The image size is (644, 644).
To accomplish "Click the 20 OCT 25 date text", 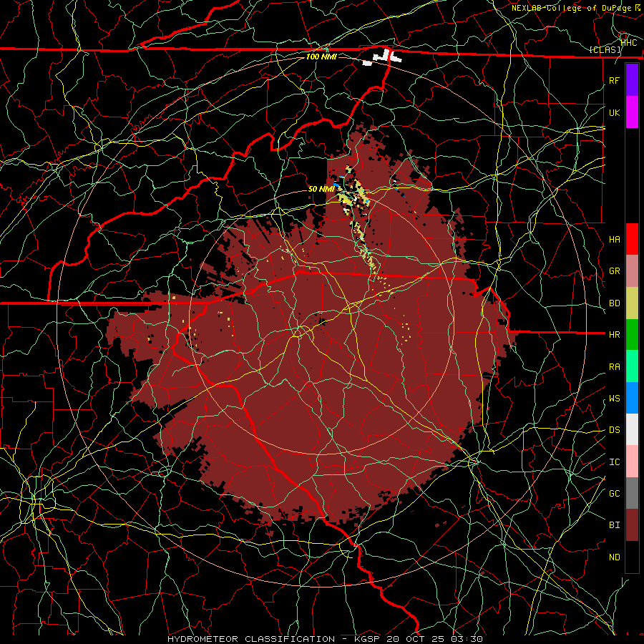I will click(415, 639).
